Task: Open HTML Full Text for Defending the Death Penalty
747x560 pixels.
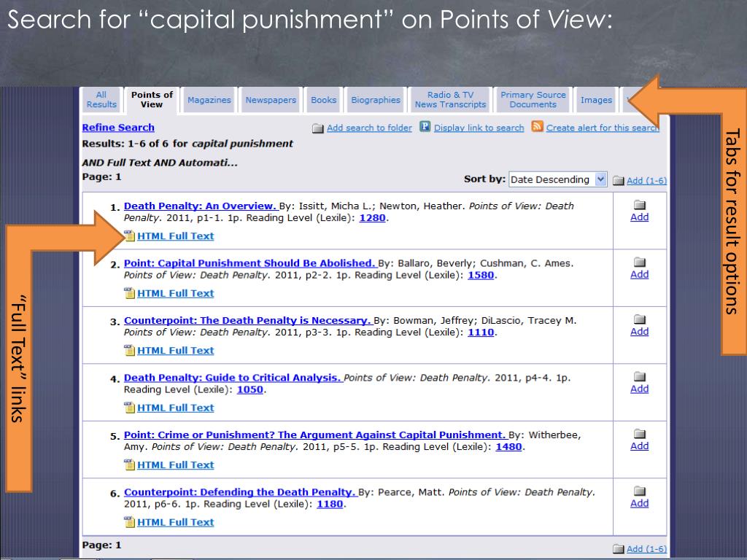Action: pyautogui.click(x=175, y=522)
